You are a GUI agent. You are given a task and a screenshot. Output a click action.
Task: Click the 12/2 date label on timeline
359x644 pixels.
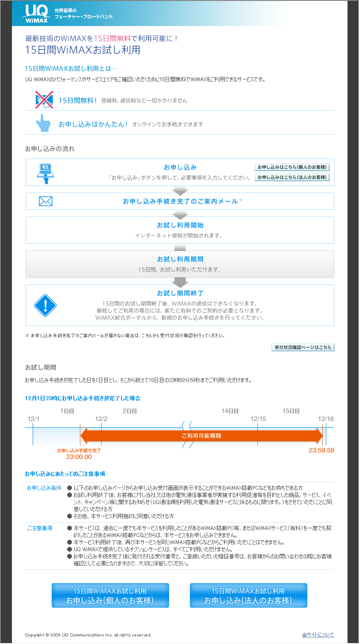(101, 419)
